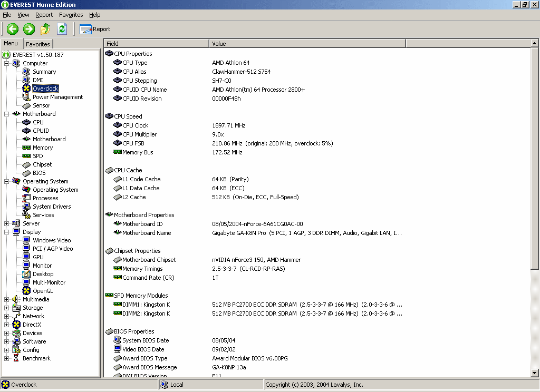The image size is (540, 392).
Task: Select the Overclock tree item
Action: coord(45,89)
